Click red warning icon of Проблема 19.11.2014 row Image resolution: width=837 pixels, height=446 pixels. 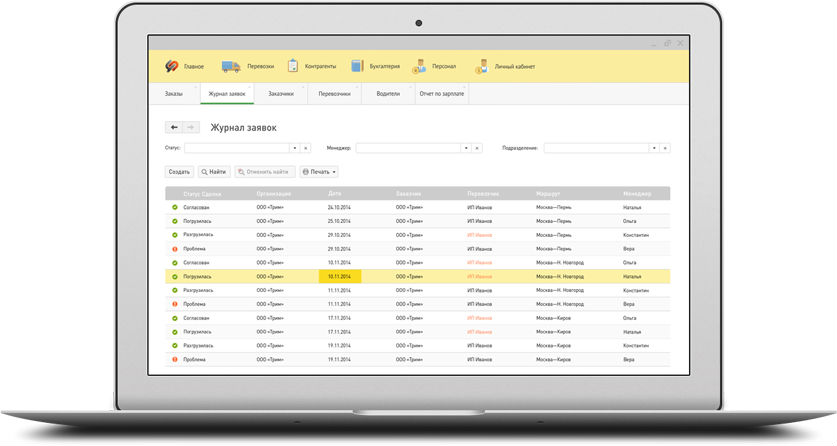pos(175,360)
